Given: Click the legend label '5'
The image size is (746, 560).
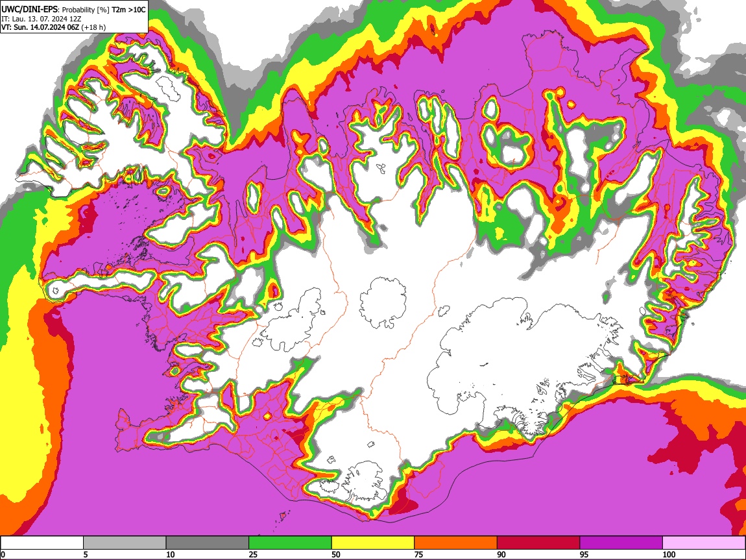Looking at the screenshot, I should point(86,554).
